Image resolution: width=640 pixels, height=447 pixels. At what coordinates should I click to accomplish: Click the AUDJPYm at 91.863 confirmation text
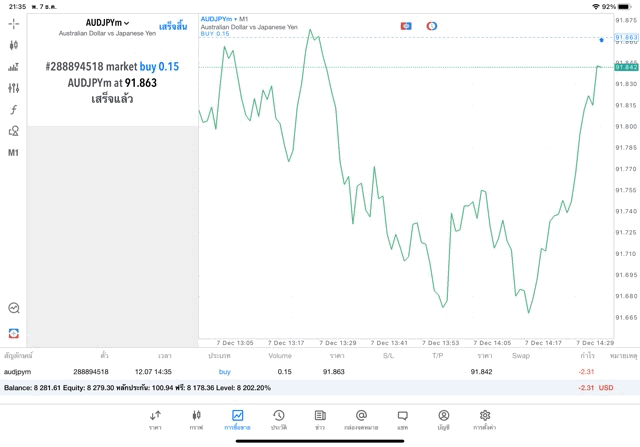(112, 83)
